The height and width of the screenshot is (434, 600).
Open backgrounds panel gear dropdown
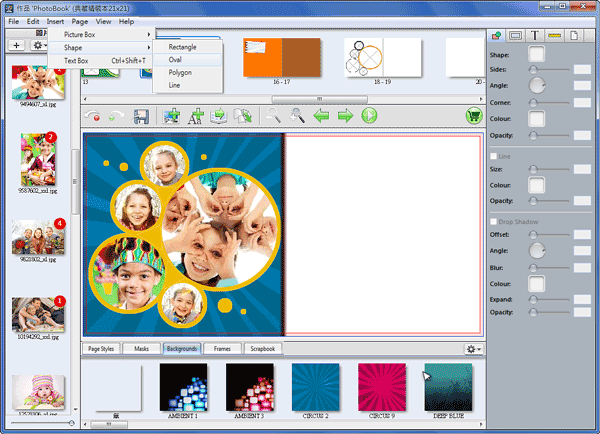coord(474,349)
